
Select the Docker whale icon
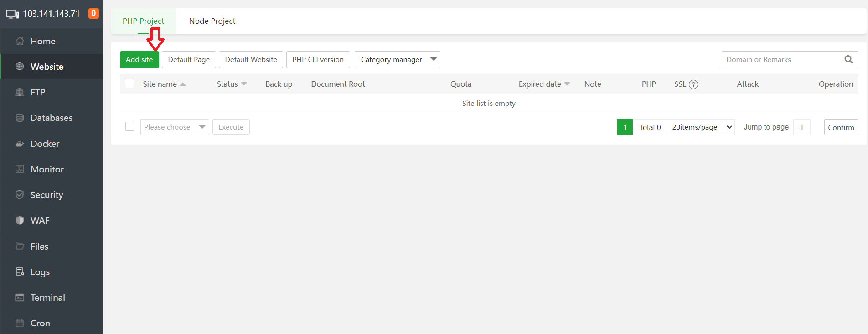pos(20,144)
